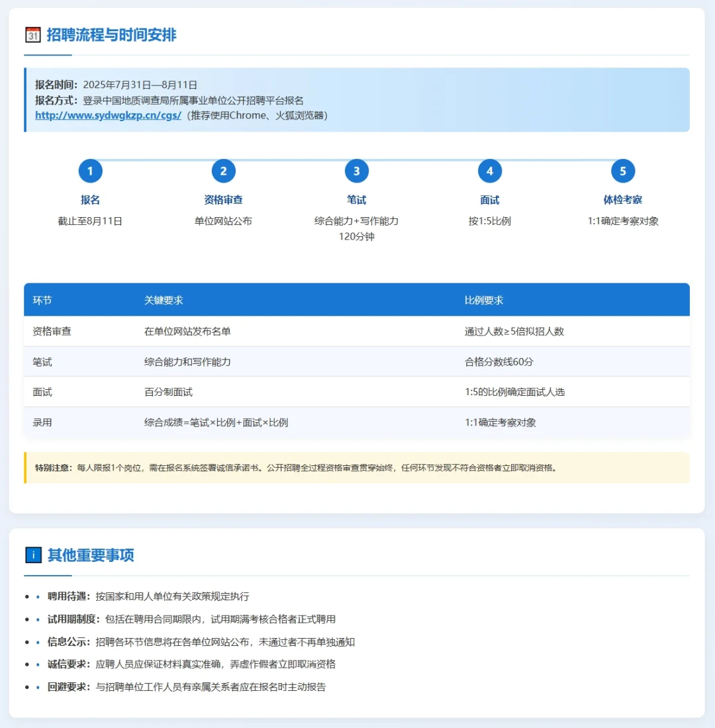The height and width of the screenshot is (728, 715).
Task: Click the cell 通过人数≥5倍拟招人数
Action: pos(514,332)
